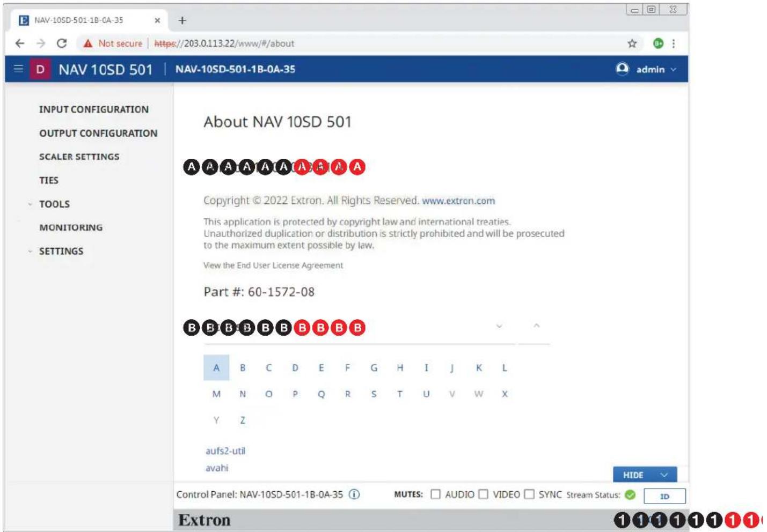Select letter O in package index

(x=269, y=394)
